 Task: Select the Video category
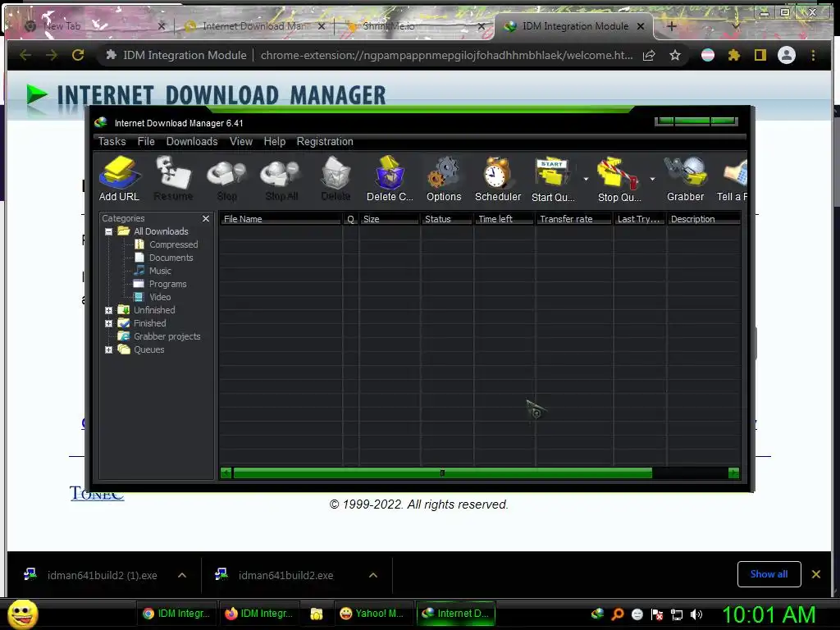[x=160, y=297]
